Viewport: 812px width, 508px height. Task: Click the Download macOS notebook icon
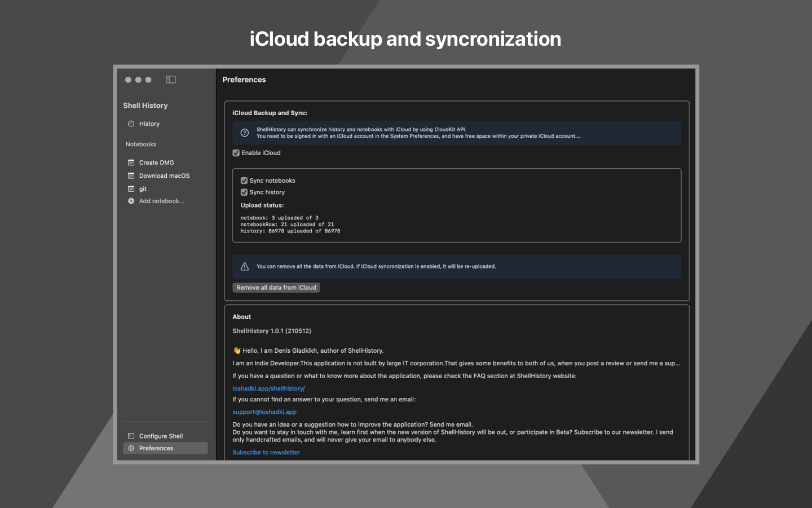(x=131, y=176)
